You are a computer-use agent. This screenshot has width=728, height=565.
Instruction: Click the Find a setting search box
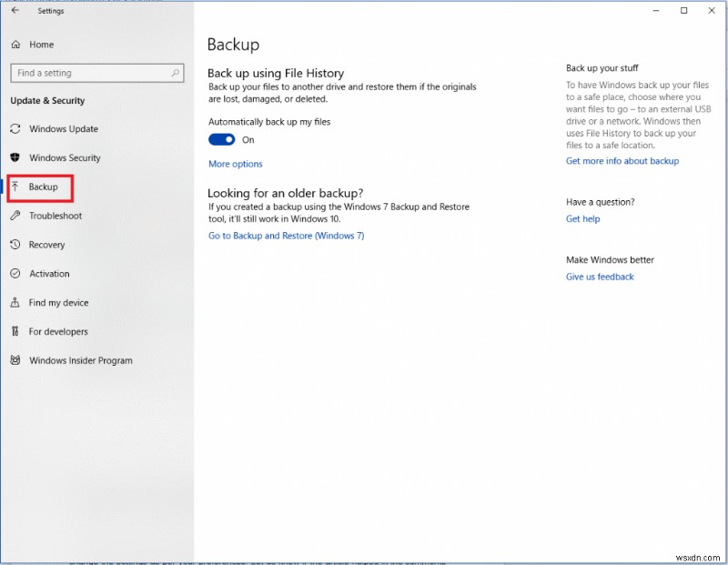91,73
